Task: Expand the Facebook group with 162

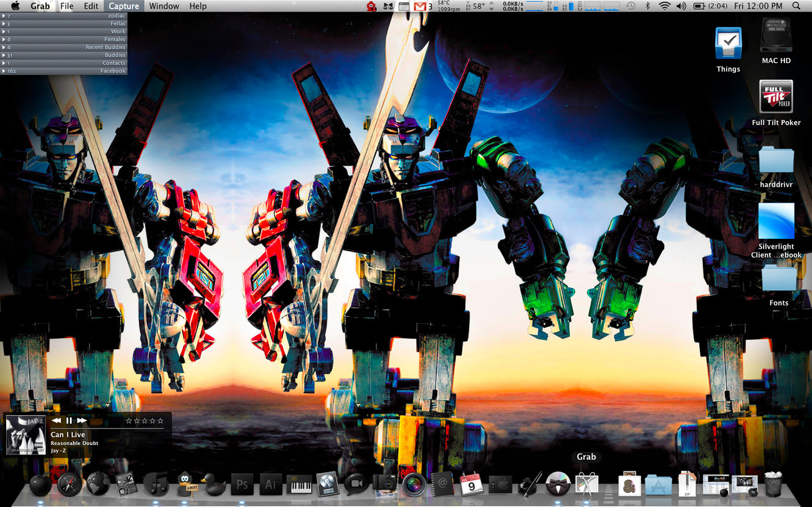Action: pos(63,71)
